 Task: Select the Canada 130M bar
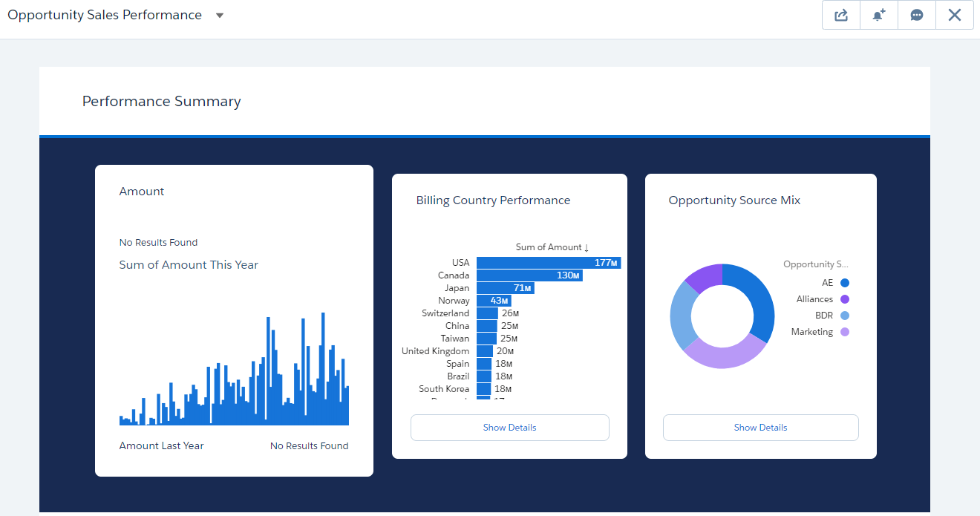(529, 275)
